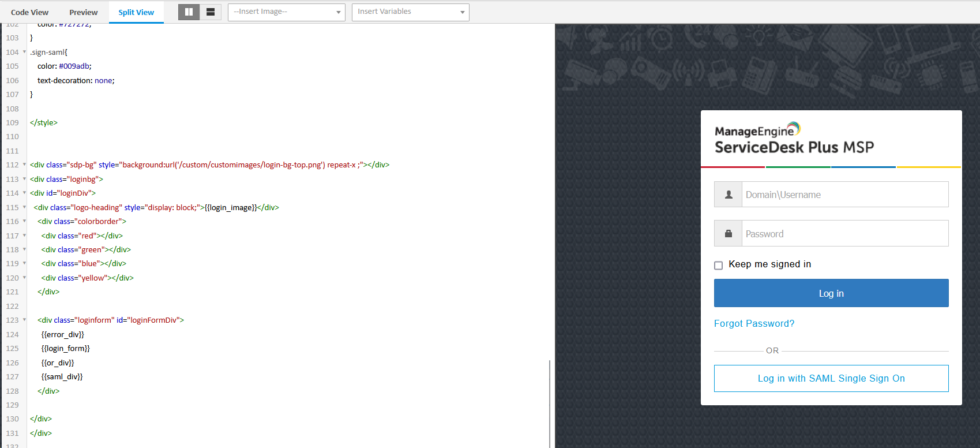
Task: Click the text-decoration: none line
Action: [x=76, y=80]
